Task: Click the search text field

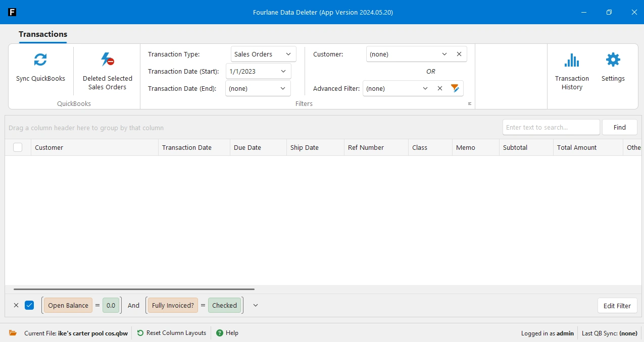Action: tap(551, 127)
